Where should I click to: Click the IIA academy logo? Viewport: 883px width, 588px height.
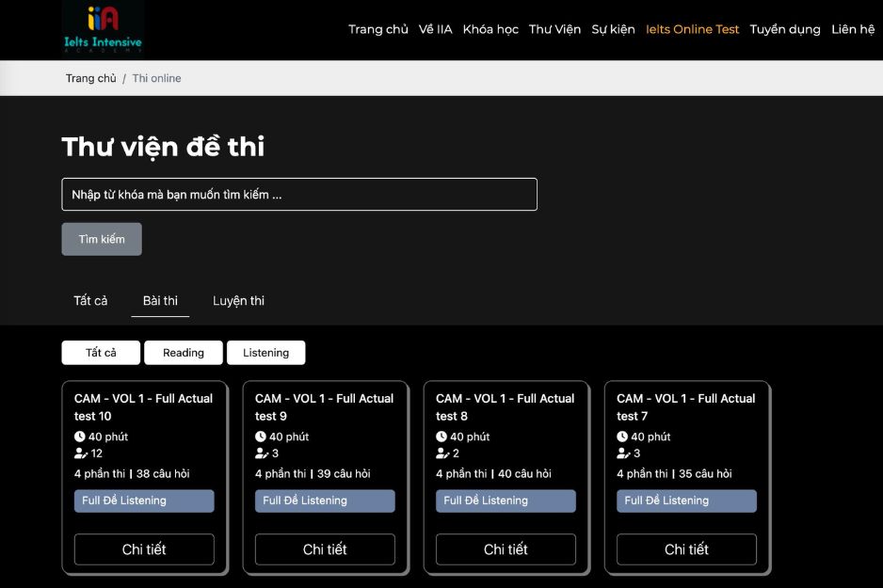pos(104,25)
